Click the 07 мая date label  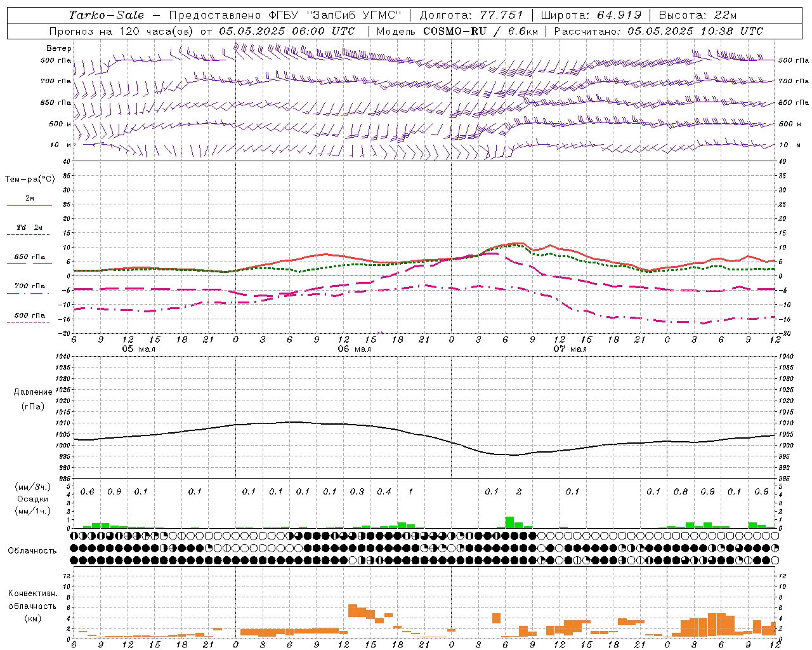(570, 349)
